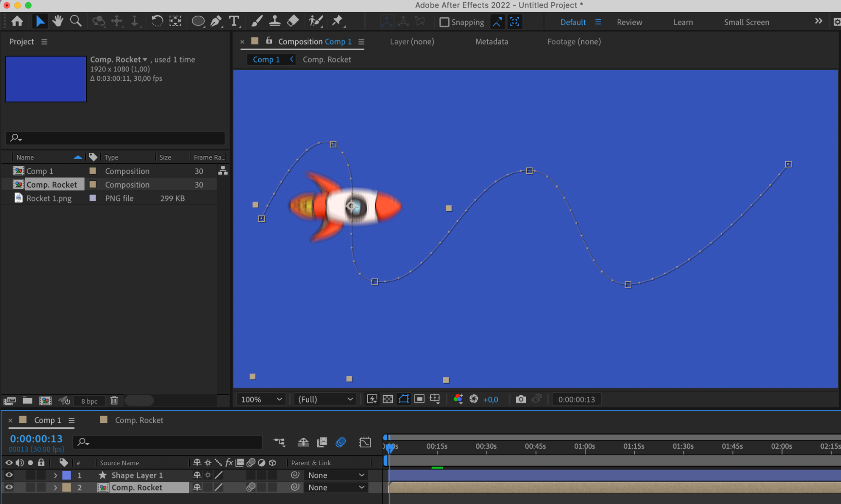Click Shape Layer 1 label color swatch
The image size is (841, 504).
tap(66, 475)
